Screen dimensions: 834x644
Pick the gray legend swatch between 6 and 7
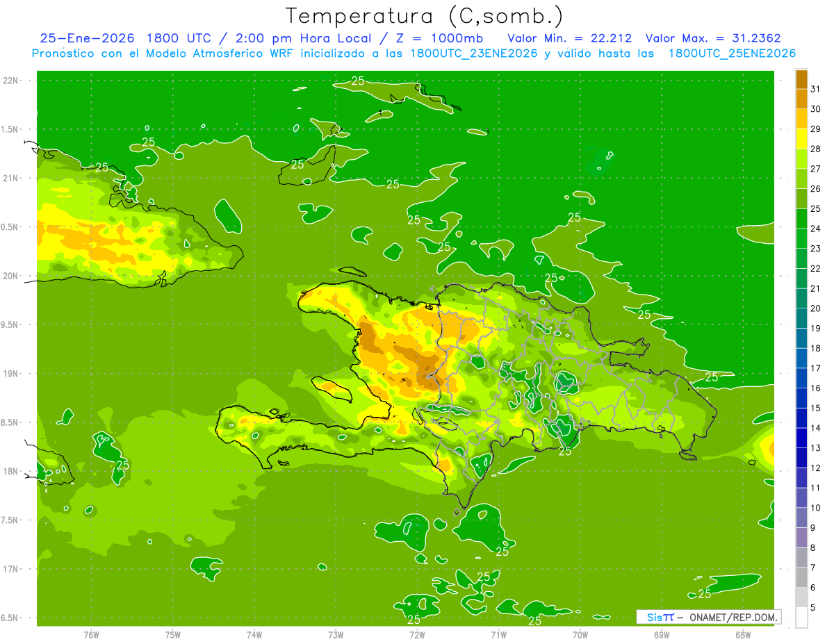(x=801, y=577)
